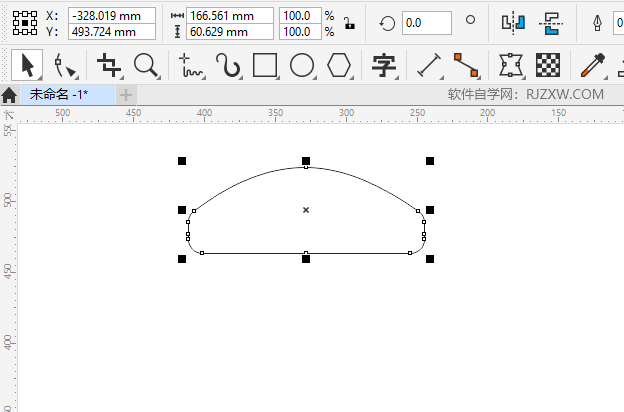
Task: Select the Pick tool arrow
Action: [27, 65]
